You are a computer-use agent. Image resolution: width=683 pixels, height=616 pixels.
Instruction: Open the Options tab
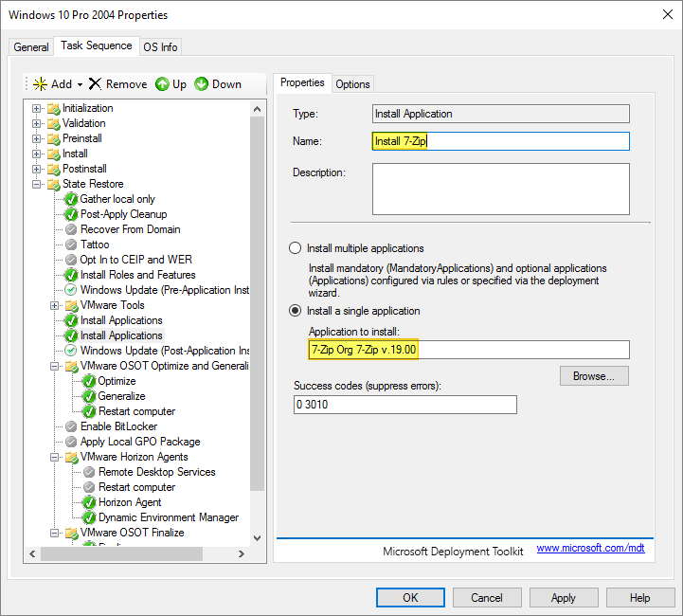352,84
